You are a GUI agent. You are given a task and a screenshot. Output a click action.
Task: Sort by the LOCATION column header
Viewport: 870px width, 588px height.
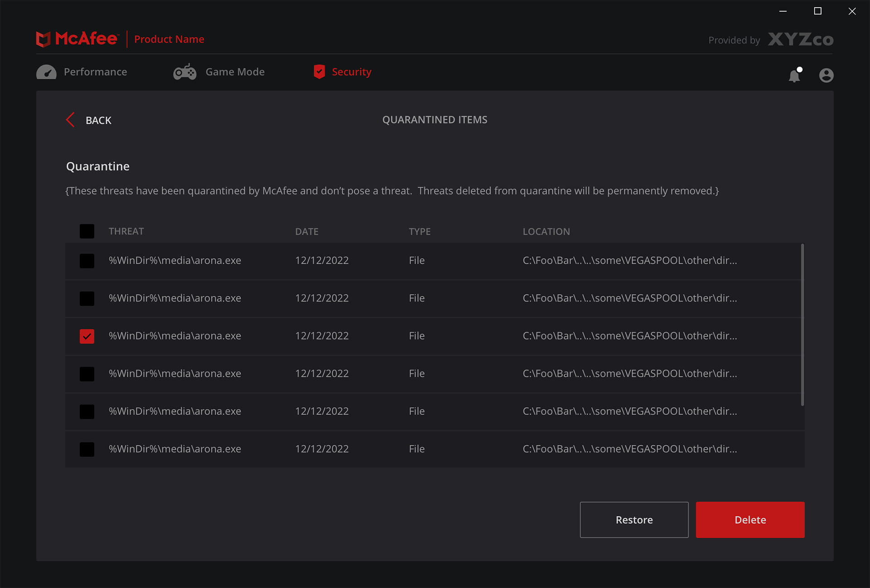point(546,231)
